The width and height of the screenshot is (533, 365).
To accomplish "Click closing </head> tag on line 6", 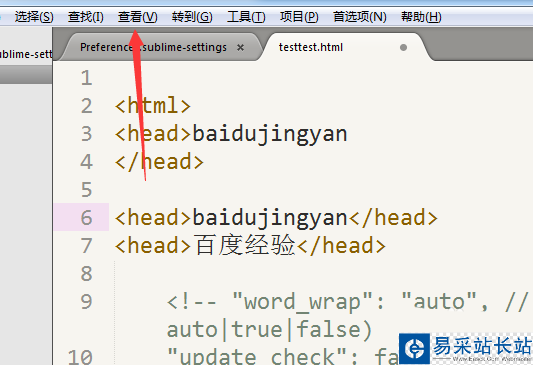I will click(393, 218).
